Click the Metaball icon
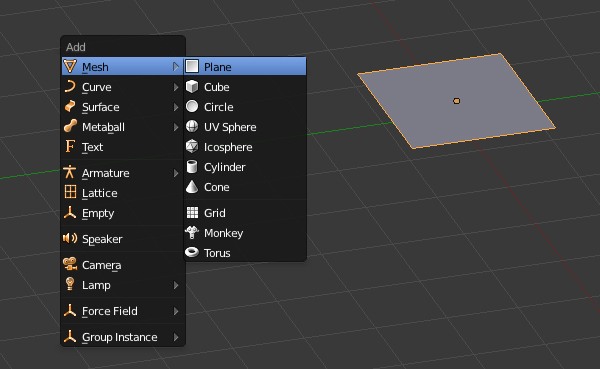This screenshot has width=600, height=369. tap(70, 126)
